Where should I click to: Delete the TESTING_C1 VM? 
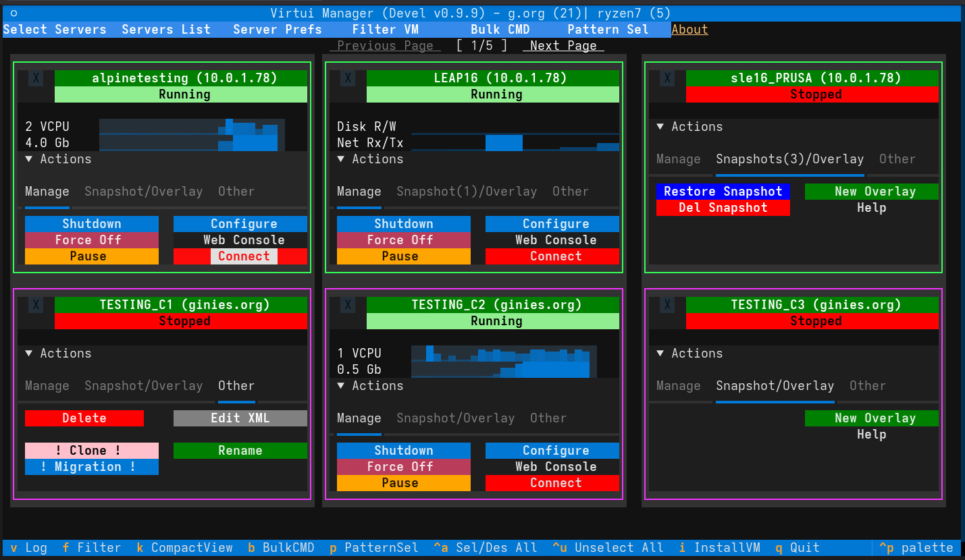point(84,418)
